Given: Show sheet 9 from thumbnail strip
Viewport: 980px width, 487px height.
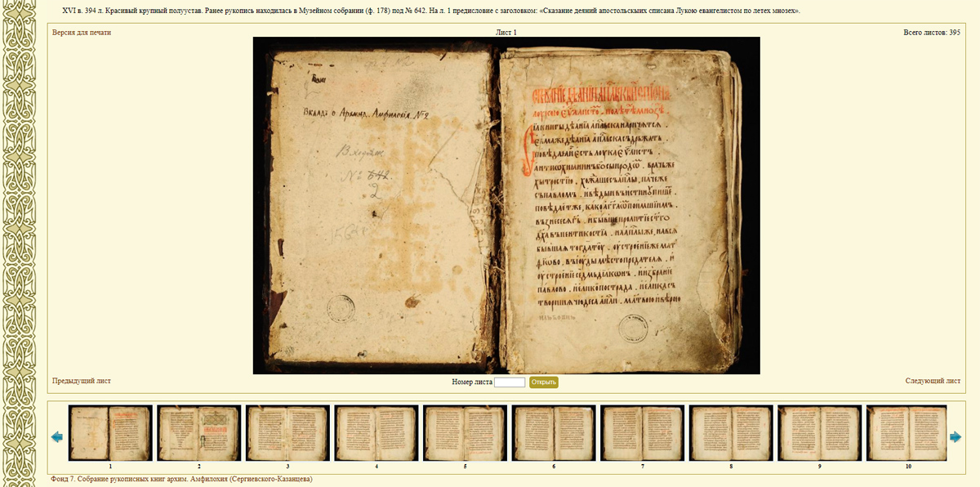Looking at the screenshot, I should [819, 433].
